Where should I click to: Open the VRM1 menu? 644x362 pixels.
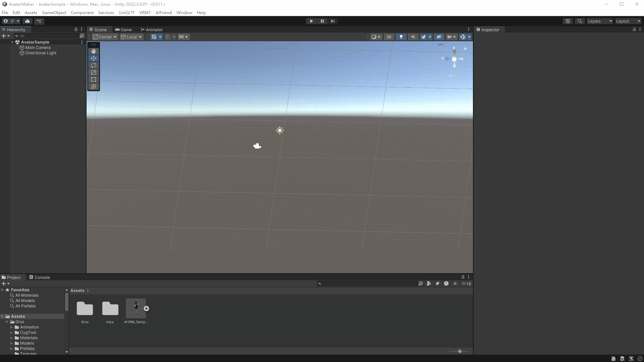(145, 13)
